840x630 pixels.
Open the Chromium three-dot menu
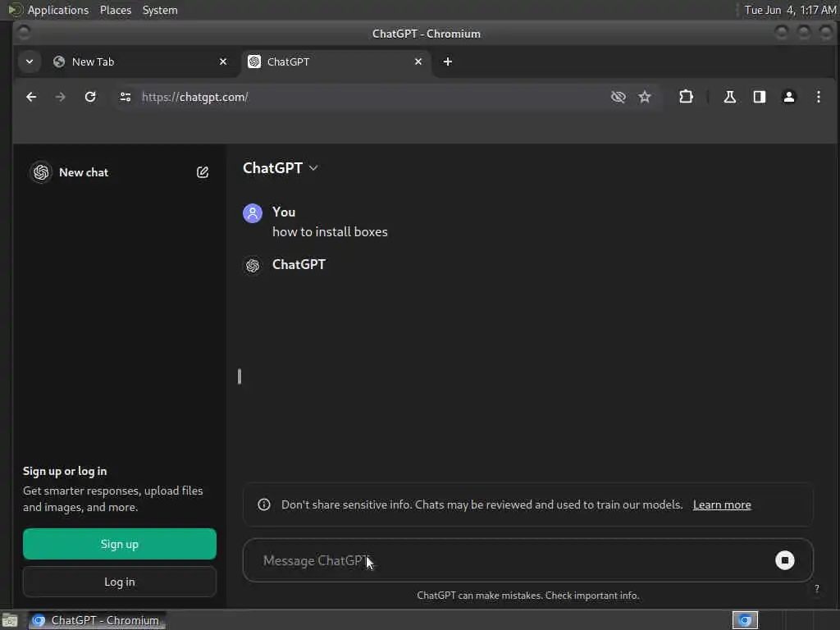pos(818,97)
